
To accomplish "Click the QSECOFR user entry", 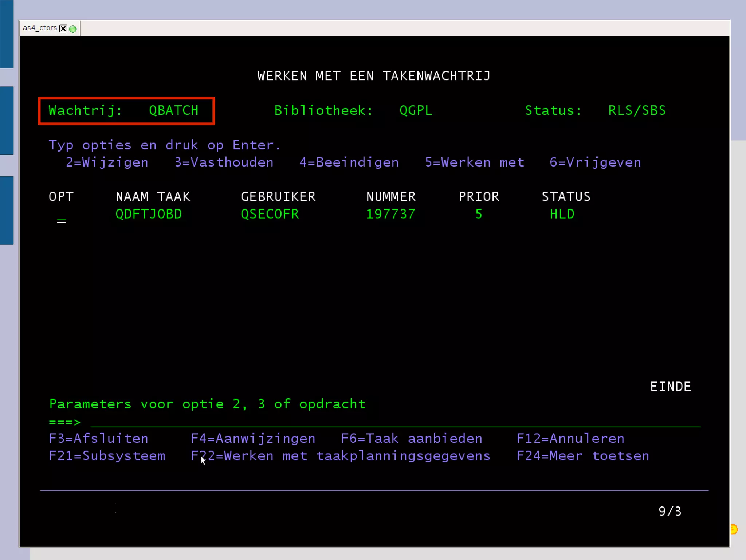I will tap(270, 214).
